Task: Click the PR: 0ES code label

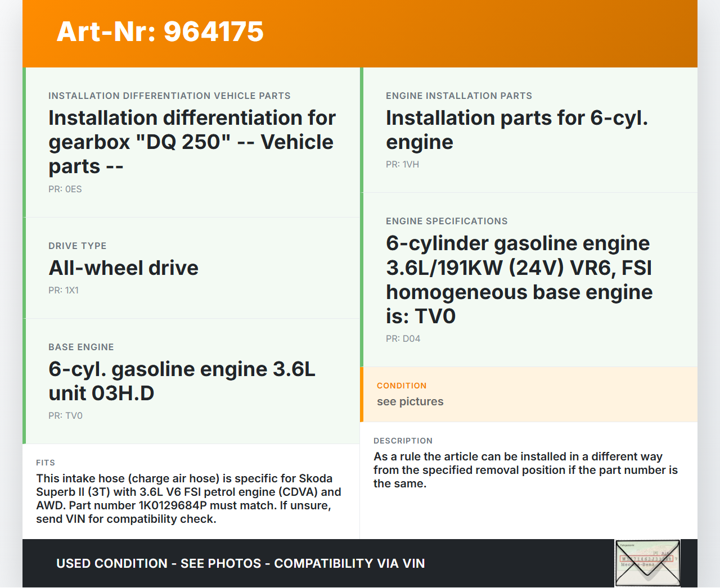Action: coord(65,189)
